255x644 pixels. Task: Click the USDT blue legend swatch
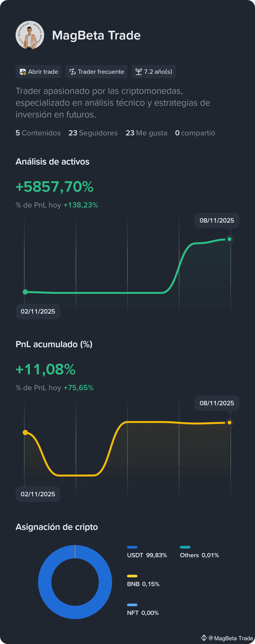(x=132, y=547)
